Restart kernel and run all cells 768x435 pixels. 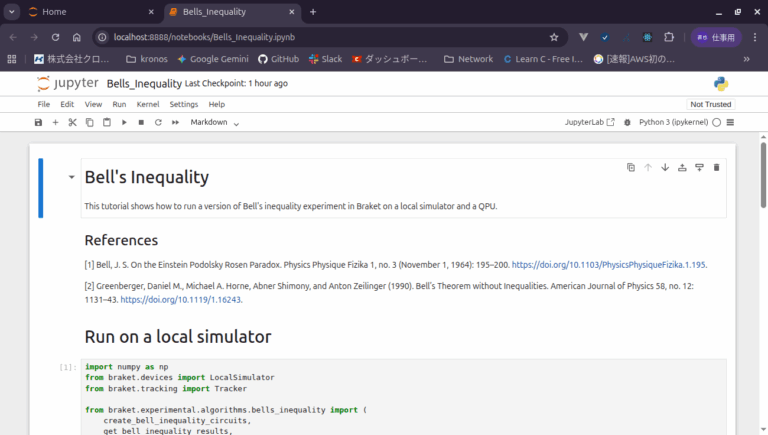pos(175,122)
